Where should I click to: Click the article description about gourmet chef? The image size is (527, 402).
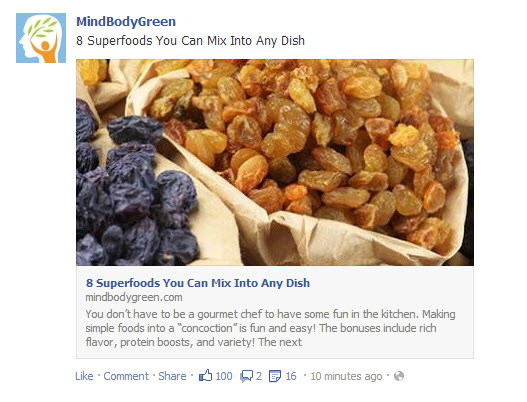[270, 328]
